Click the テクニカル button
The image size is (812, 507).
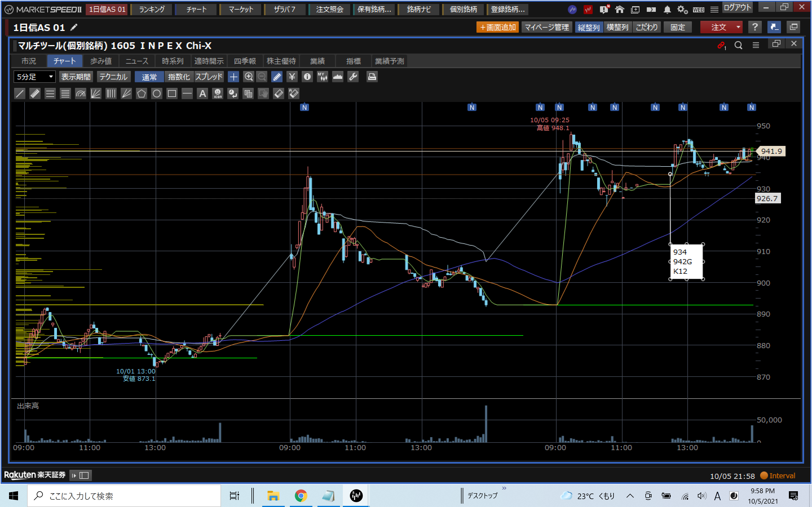[113, 77]
